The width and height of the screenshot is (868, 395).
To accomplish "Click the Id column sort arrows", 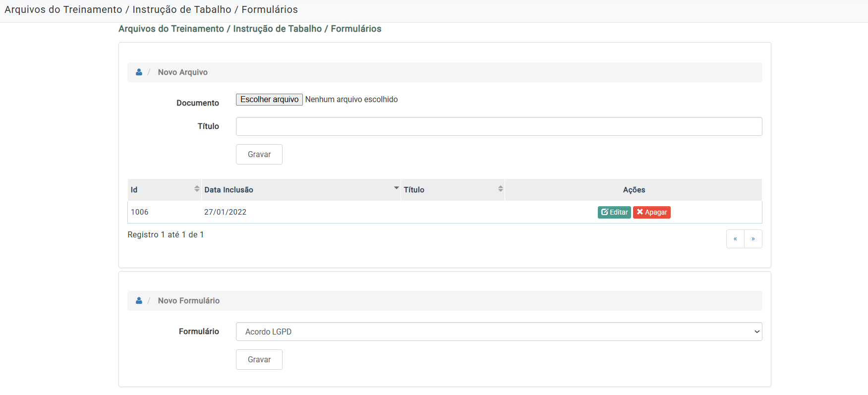I will click(197, 189).
